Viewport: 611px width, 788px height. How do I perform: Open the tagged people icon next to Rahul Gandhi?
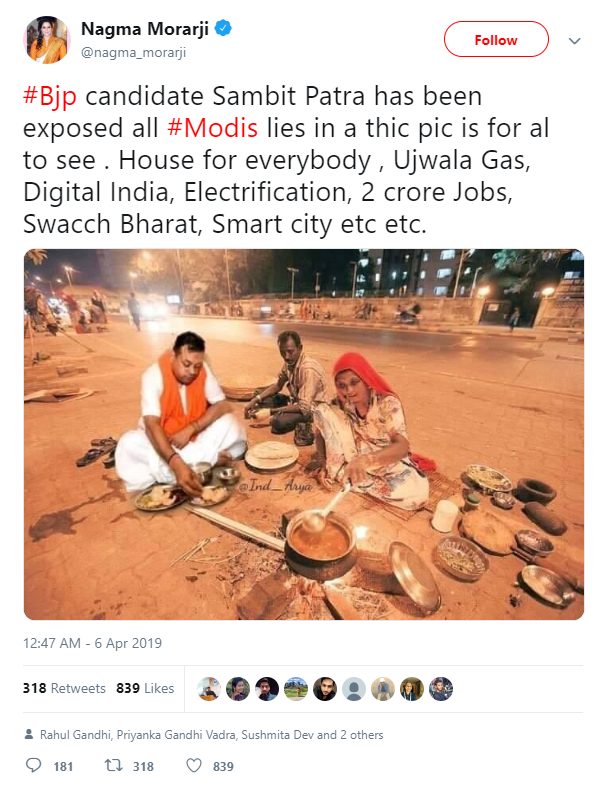[x=29, y=734]
